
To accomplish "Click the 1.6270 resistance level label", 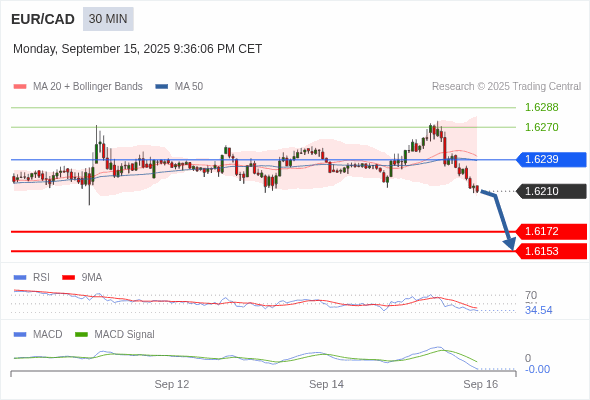I will click(541, 127).
